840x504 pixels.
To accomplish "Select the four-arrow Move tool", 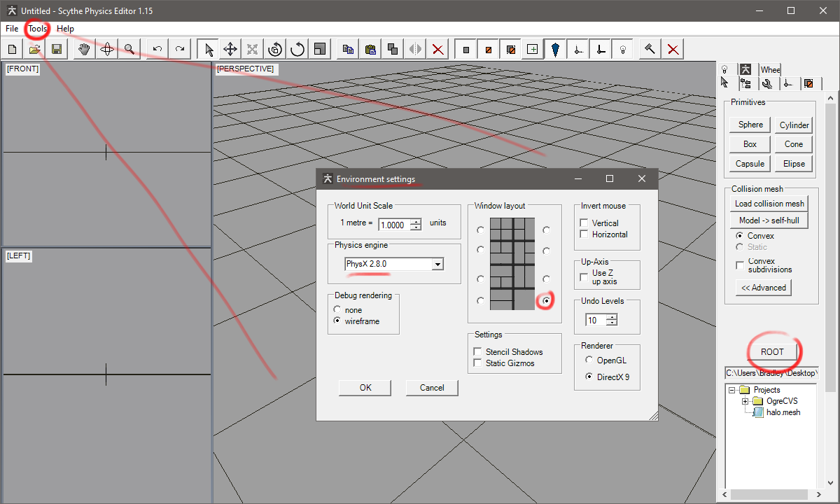I will pos(230,49).
